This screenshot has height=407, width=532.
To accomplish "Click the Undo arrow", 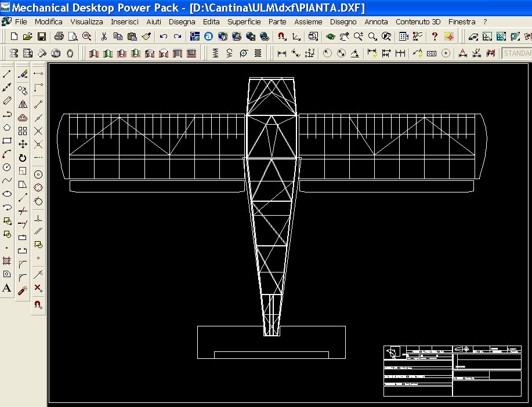I will (x=164, y=37).
